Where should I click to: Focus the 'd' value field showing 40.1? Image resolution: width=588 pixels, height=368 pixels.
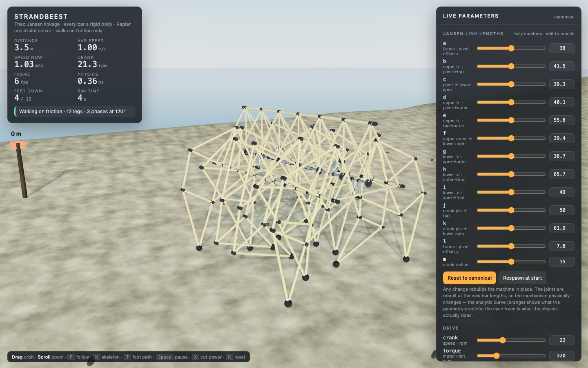pyautogui.click(x=562, y=102)
